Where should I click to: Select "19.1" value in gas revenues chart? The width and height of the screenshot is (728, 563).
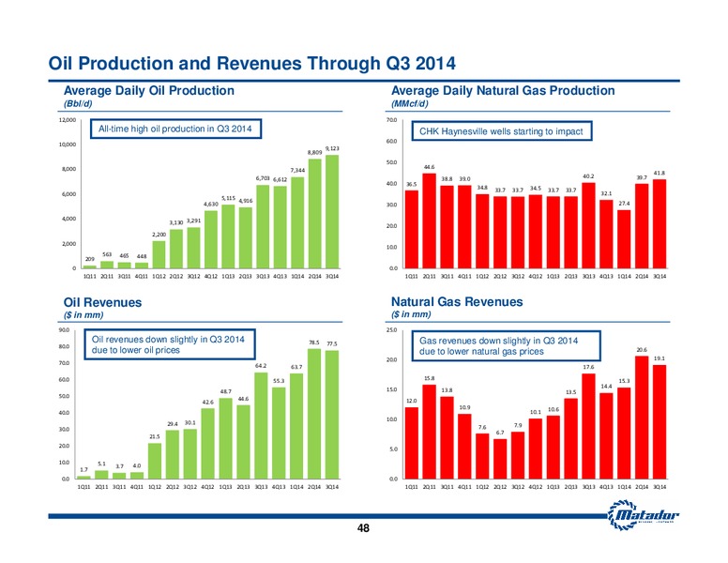660,358
